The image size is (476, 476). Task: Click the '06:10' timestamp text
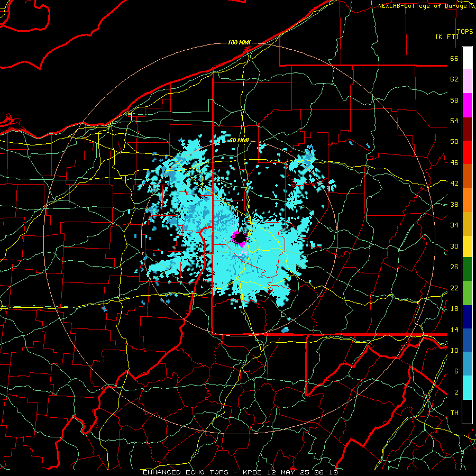(327, 472)
